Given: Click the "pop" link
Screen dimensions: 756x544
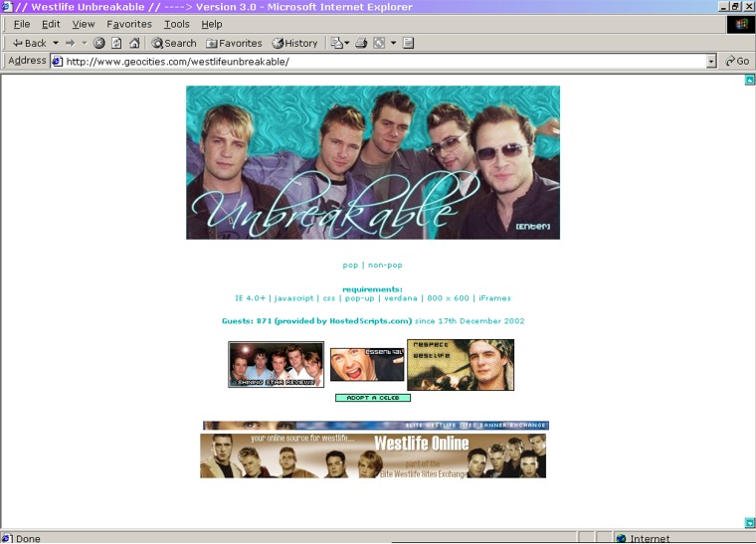Looking at the screenshot, I should pos(350,266).
